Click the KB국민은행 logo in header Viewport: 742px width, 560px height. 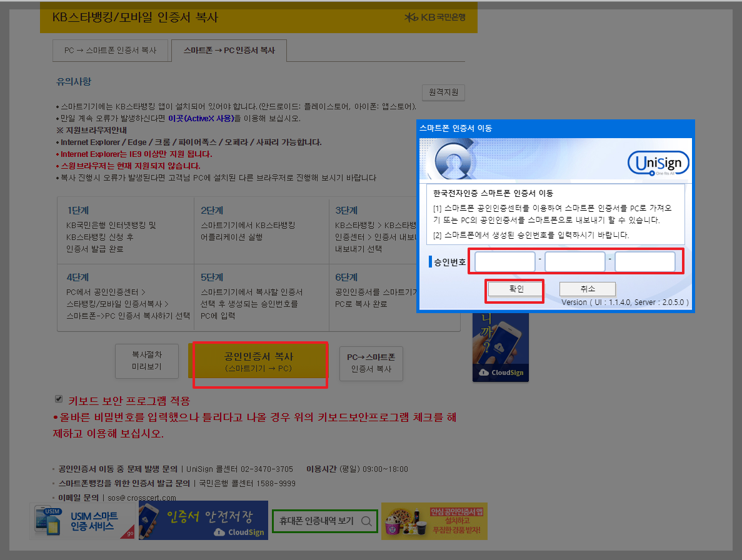click(435, 17)
